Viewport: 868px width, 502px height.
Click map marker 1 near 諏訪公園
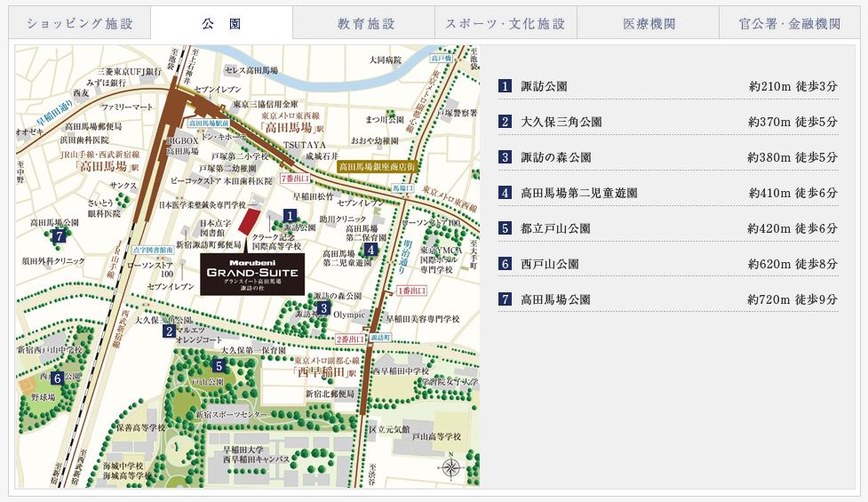290,215
